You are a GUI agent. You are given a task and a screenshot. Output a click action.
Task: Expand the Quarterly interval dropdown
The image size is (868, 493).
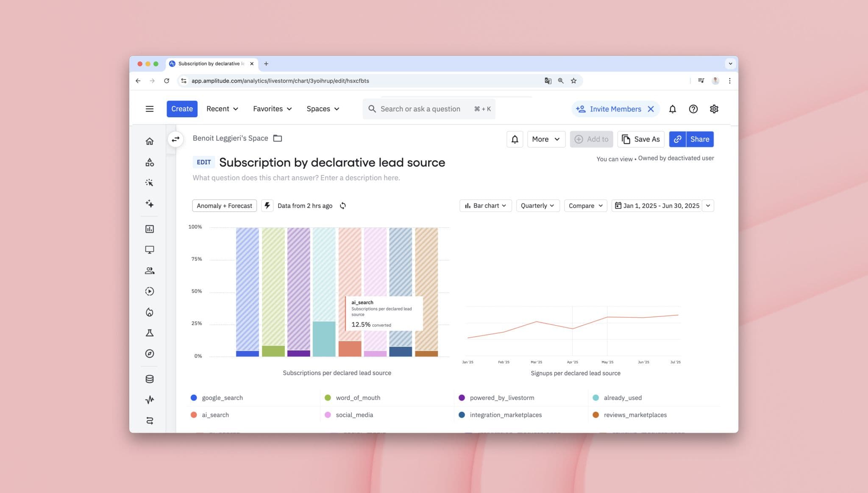click(x=537, y=206)
